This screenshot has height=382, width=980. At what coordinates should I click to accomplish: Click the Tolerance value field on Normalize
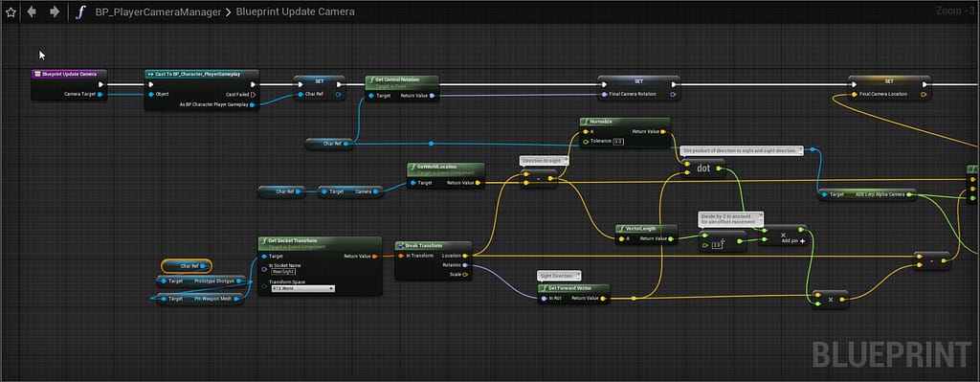tap(617, 142)
